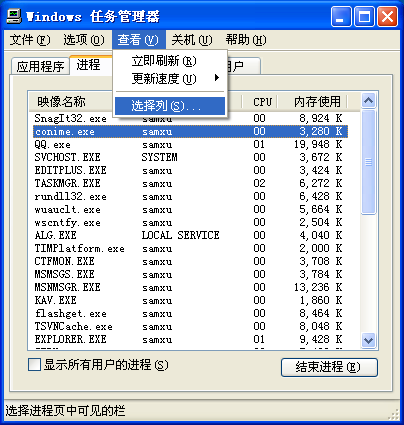Select the MSNMSGR.EXE process row
Screen dimensions: 404x425
pyautogui.click(x=190, y=287)
